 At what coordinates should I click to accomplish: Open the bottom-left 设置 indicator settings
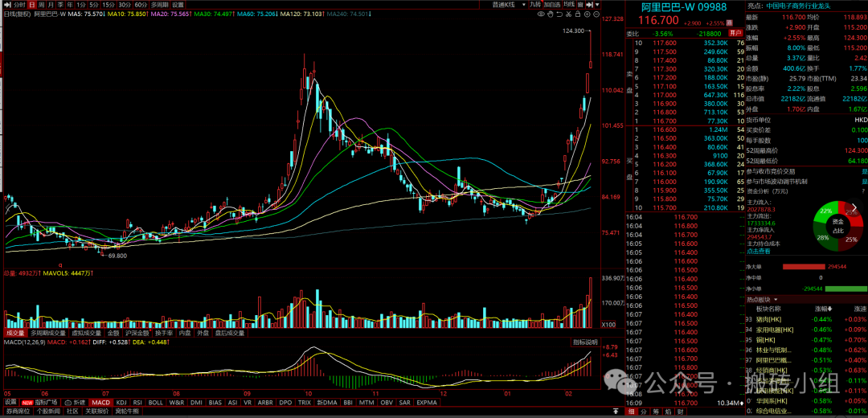[x=10, y=402]
